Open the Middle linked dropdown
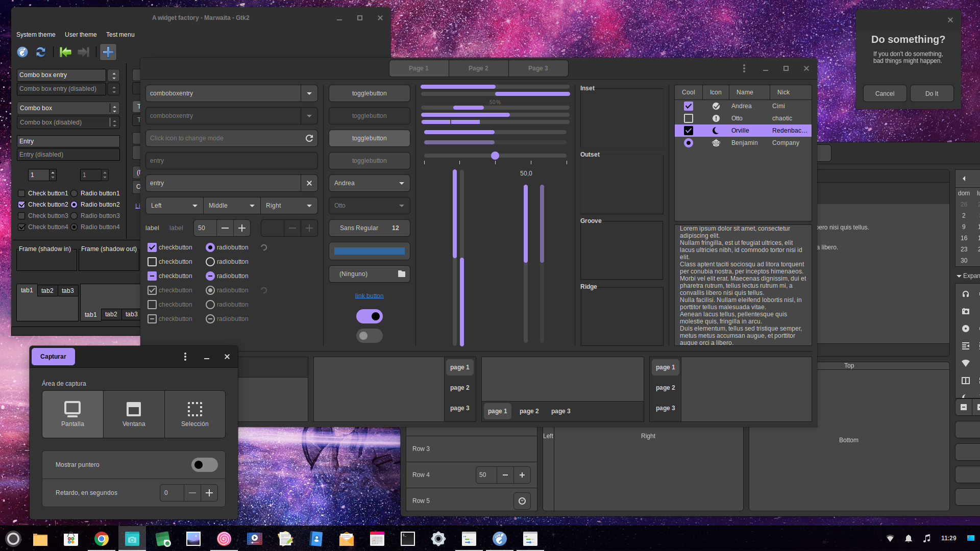 [231, 206]
